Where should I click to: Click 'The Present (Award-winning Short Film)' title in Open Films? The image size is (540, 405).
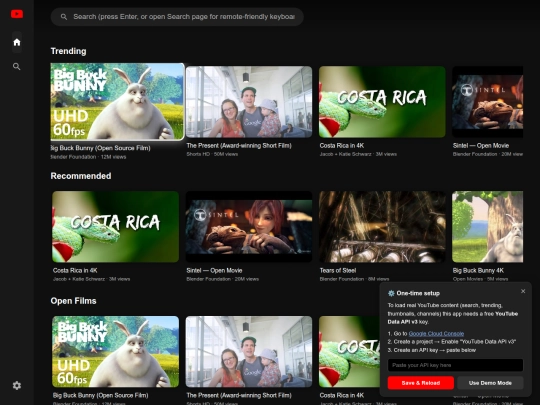point(239,395)
